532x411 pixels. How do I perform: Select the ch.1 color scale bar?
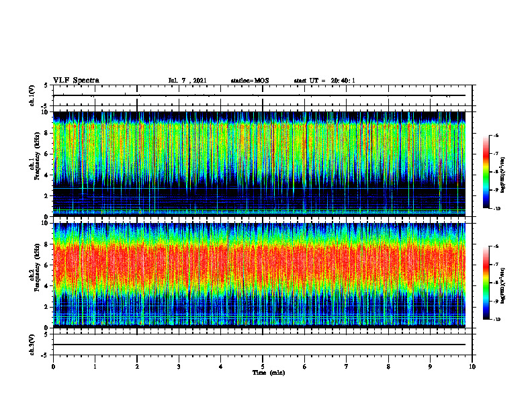point(486,172)
